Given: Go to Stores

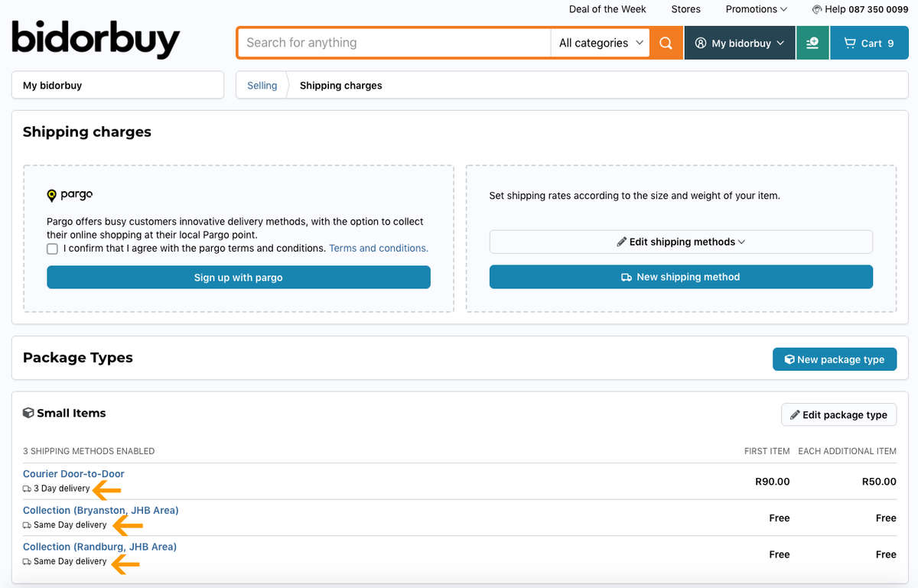Looking at the screenshot, I should (685, 9).
